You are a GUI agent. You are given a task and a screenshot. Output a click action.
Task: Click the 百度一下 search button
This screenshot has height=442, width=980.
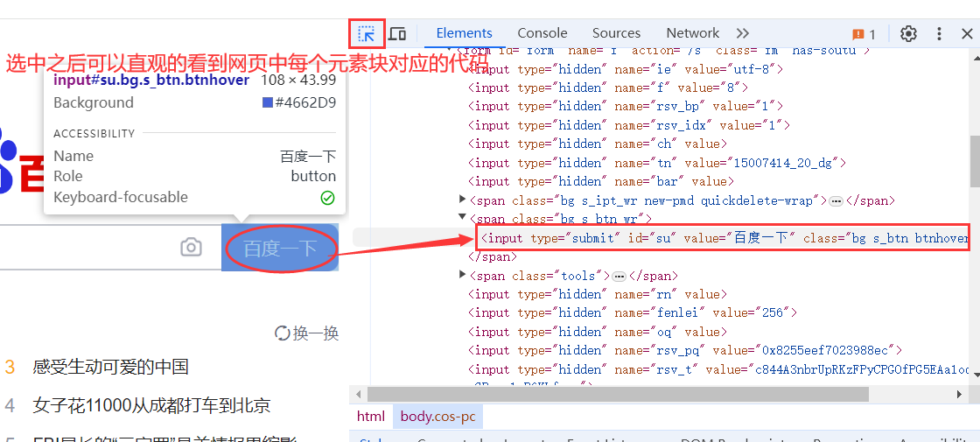click(280, 248)
